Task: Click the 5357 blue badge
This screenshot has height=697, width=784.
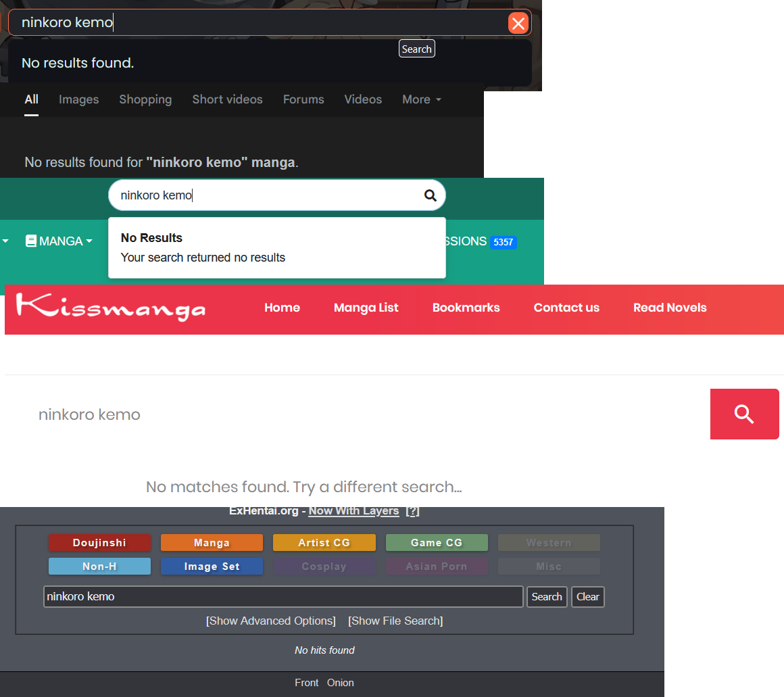Action: (x=503, y=242)
